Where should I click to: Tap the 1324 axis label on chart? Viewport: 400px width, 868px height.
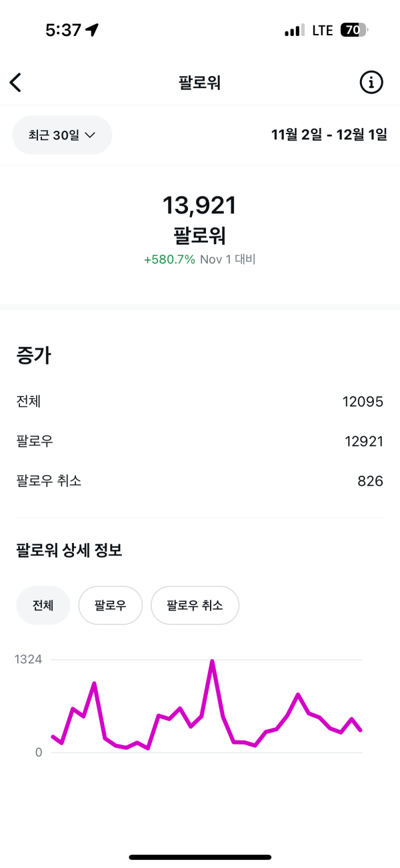(29, 660)
